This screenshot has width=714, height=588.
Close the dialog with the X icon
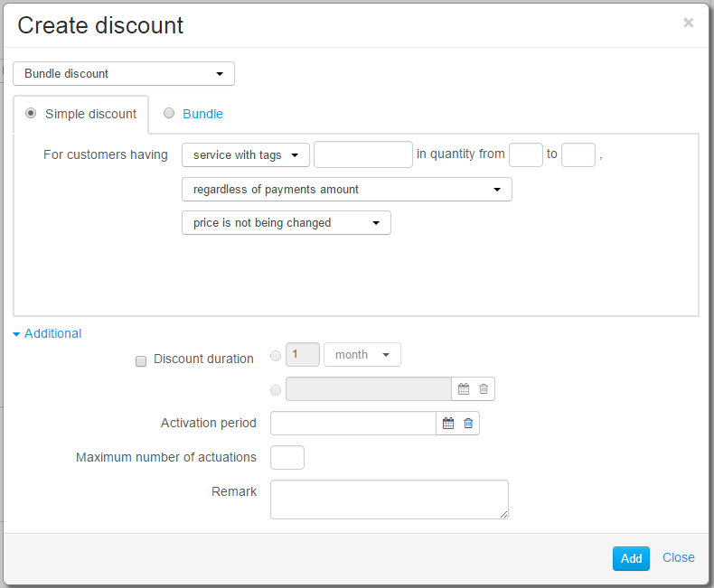tap(688, 23)
